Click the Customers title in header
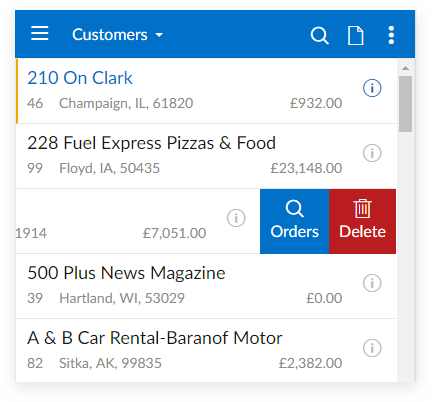 coord(110,35)
